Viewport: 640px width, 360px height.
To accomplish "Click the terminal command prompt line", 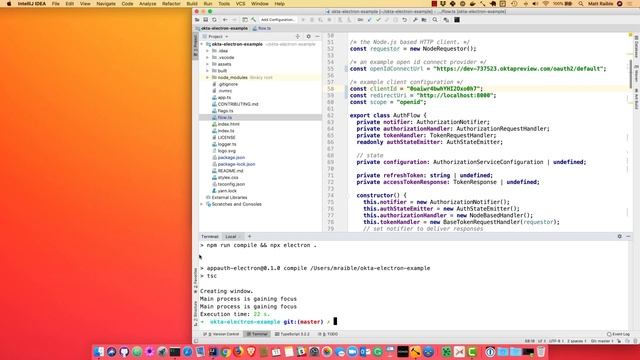I will (269, 322).
